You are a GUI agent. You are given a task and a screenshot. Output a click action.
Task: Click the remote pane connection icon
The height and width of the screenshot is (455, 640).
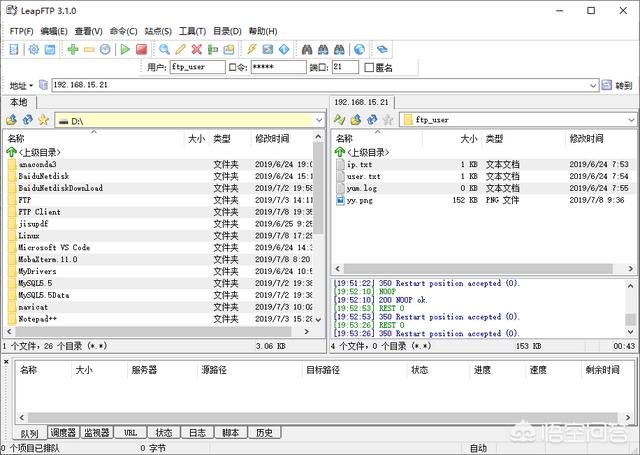pyautogui.click(x=340, y=120)
